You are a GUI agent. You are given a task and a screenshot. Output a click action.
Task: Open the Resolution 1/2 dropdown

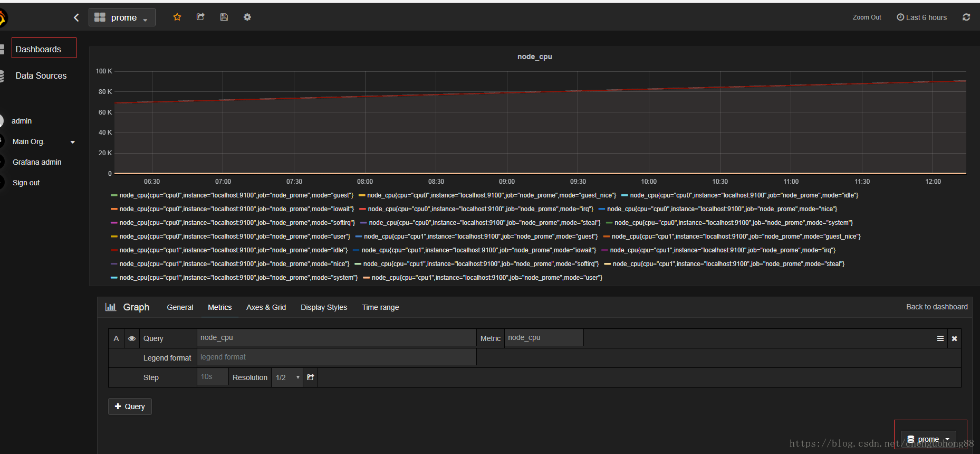click(x=287, y=377)
